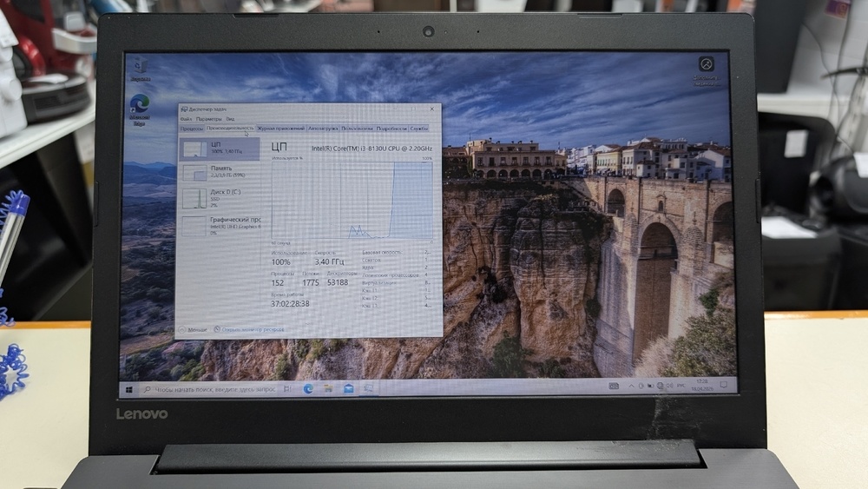Switch to the Службы tab
The image size is (868, 489).
click(419, 129)
